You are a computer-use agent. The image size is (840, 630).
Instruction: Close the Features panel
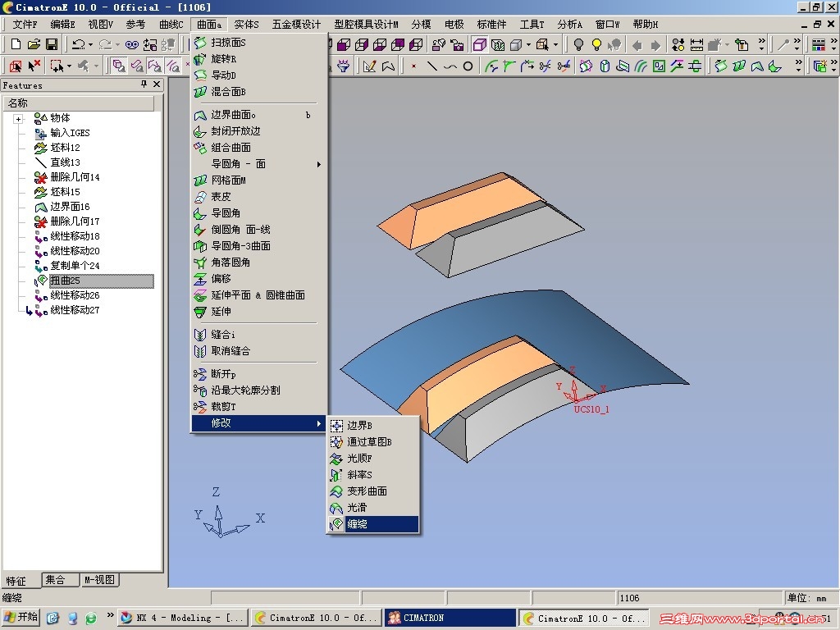(x=157, y=84)
